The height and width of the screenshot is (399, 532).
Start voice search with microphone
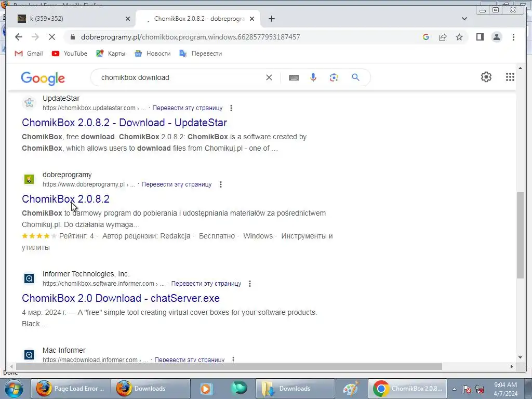313,77
